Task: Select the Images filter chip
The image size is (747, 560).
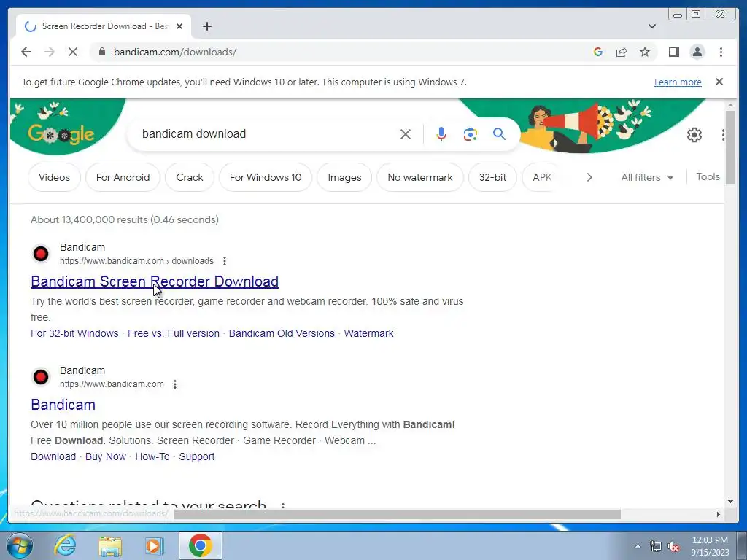Action: point(344,177)
